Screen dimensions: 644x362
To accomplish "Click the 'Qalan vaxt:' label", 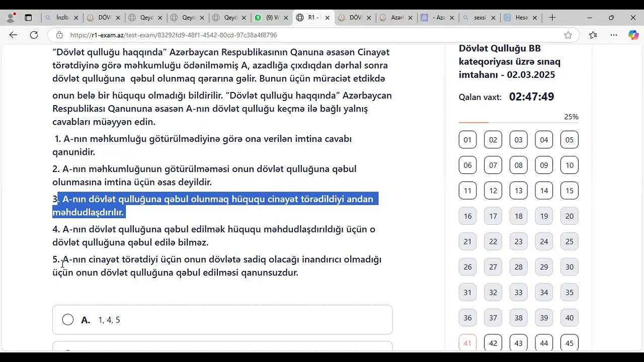I will click(x=480, y=97).
